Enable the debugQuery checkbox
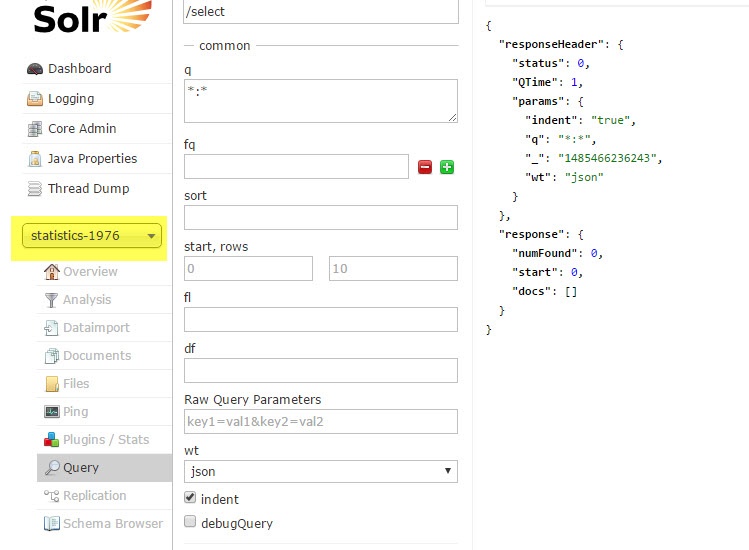The image size is (749, 550). (x=191, y=522)
